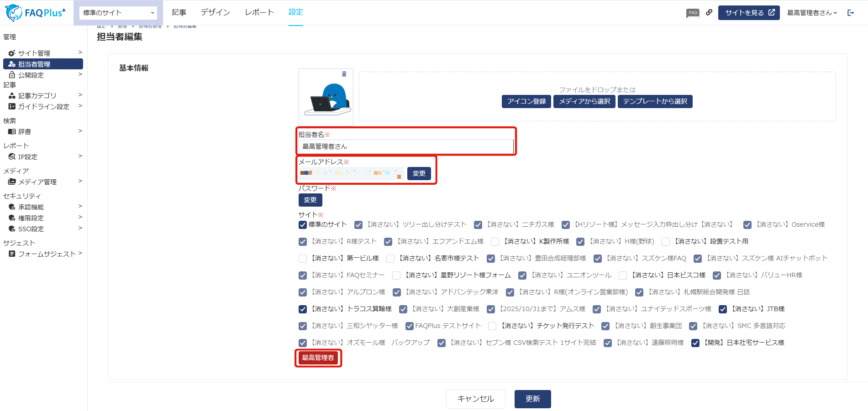Click the logout icon at top right
The image size is (868, 411).
pos(851,13)
